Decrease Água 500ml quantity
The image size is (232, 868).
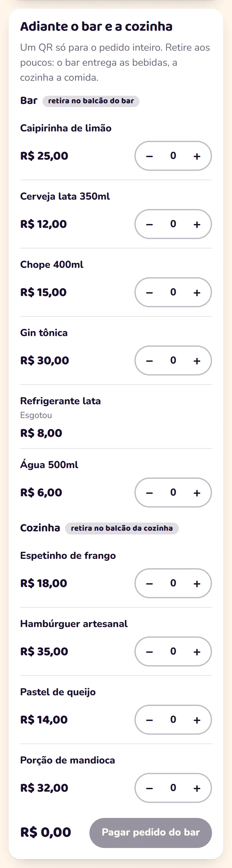(x=149, y=493)
